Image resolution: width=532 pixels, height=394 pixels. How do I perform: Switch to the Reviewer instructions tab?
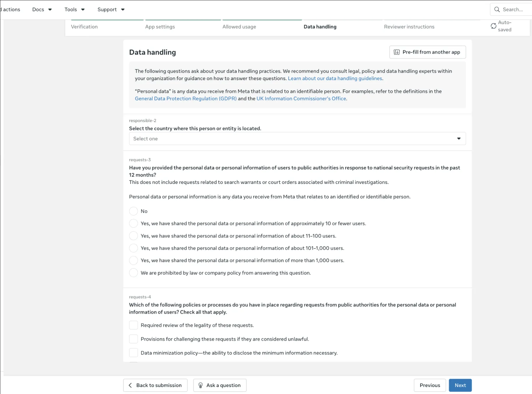click(409, 27)
